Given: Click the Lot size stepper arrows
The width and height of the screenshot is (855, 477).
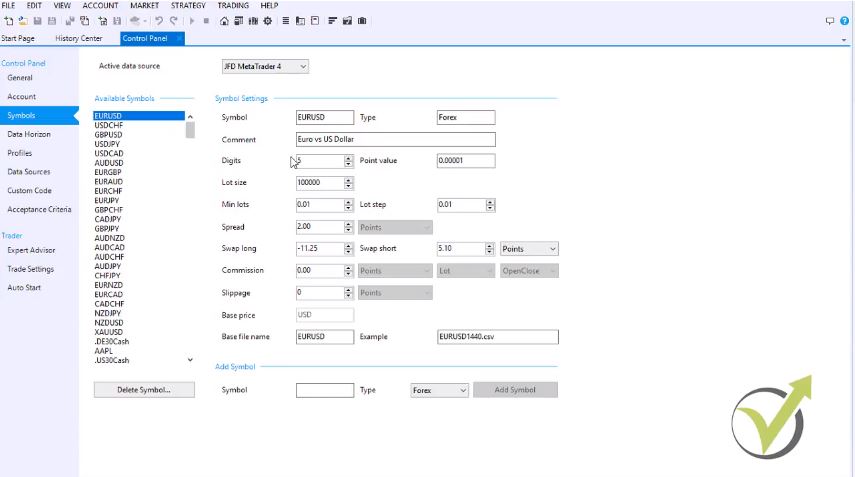Looking at the screenshot, I should click(348, 183).
